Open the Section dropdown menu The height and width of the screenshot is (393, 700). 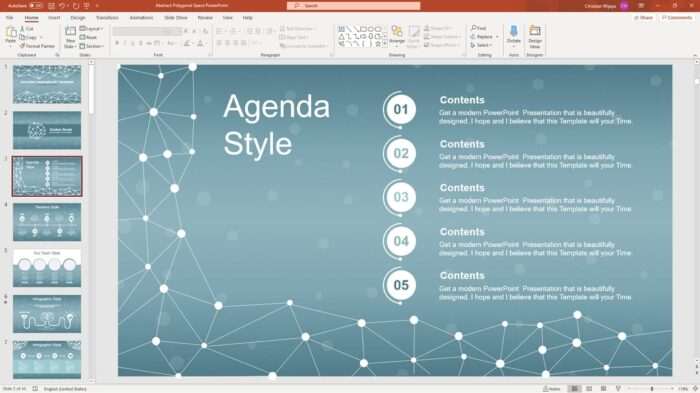coord(92,46)
